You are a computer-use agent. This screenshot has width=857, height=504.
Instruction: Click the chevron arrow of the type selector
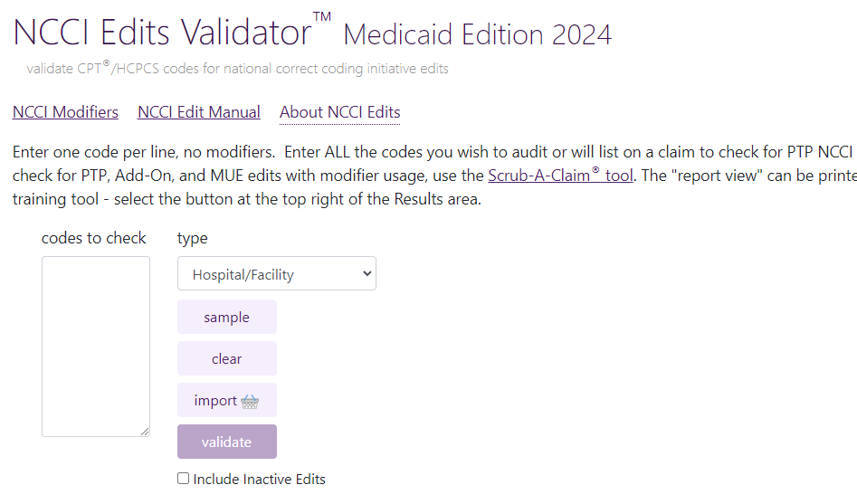[x=366, y=273]
